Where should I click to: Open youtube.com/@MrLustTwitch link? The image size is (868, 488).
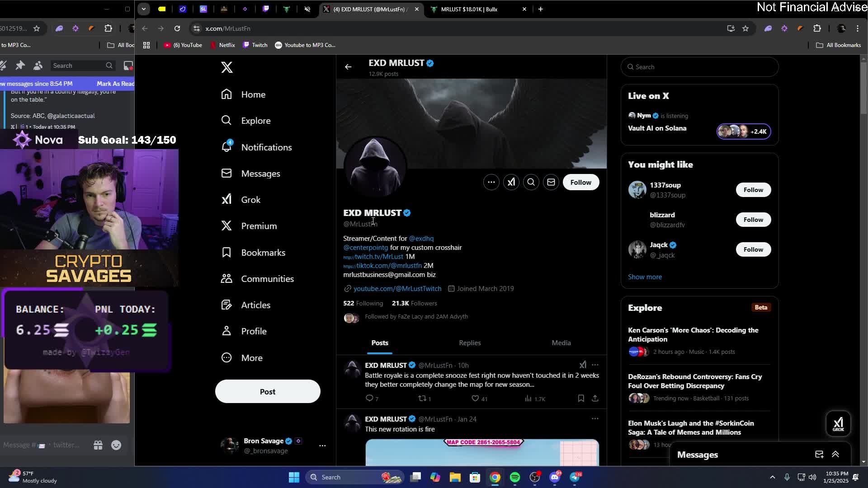pos(397,289)
